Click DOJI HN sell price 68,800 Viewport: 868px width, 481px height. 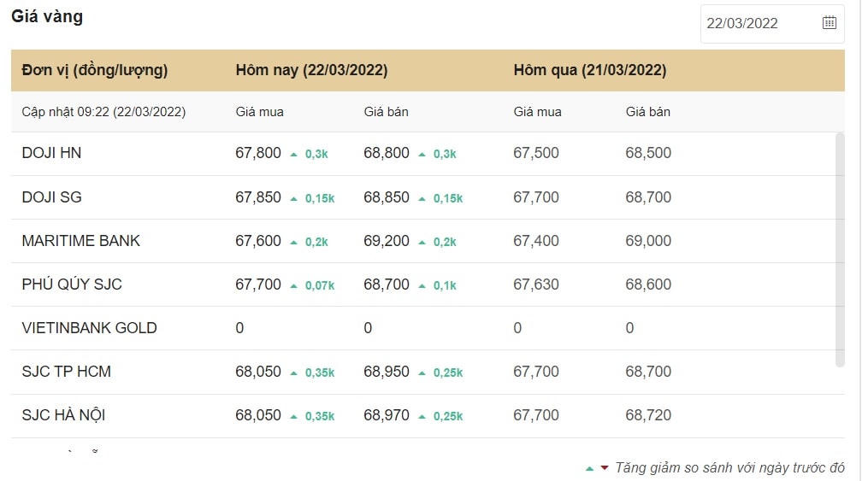coord(387,153)
